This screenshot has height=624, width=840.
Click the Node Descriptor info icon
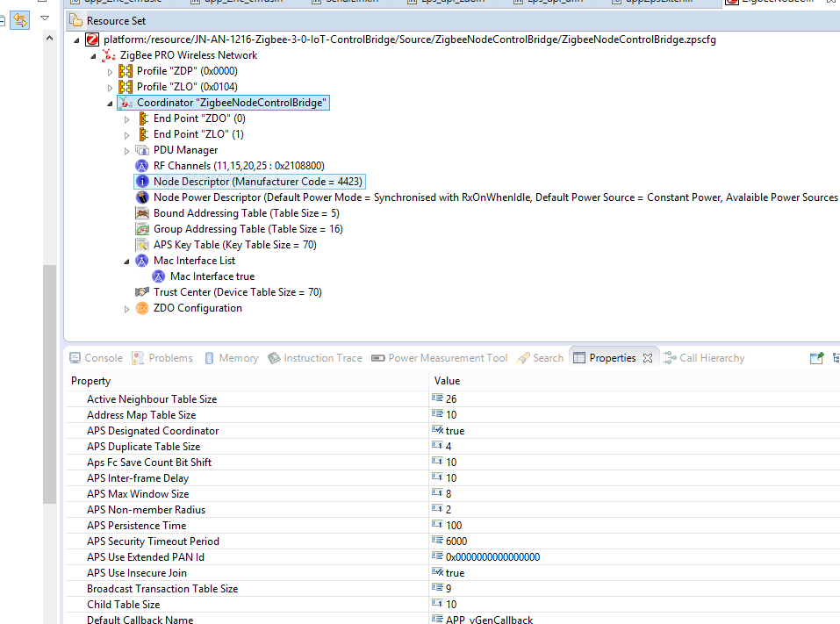[142, 182]
